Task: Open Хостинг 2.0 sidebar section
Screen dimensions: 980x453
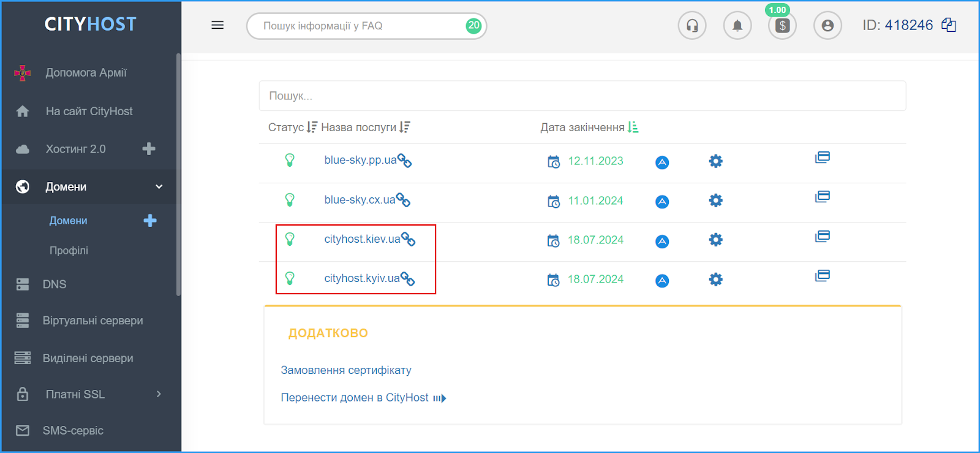Action: (76, 149)
